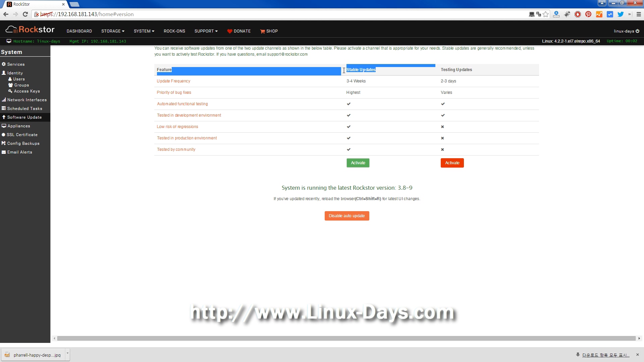Image resolution: width=644 pixels, height=362 pixels.
Task: Expand the SYSTEM dropdown menu
Action: [x=144, y=31]
